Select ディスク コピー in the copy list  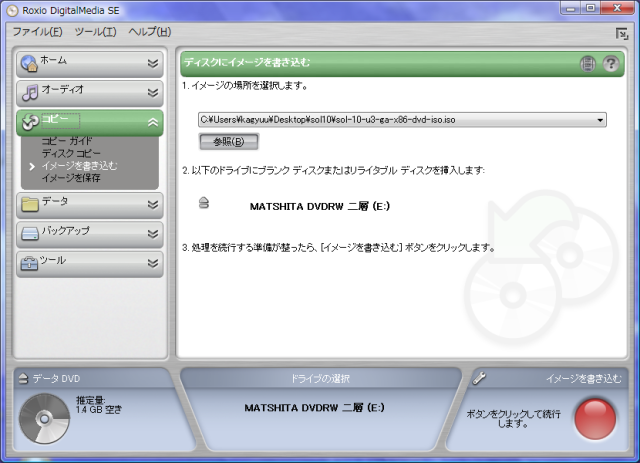tap(71, 153)
